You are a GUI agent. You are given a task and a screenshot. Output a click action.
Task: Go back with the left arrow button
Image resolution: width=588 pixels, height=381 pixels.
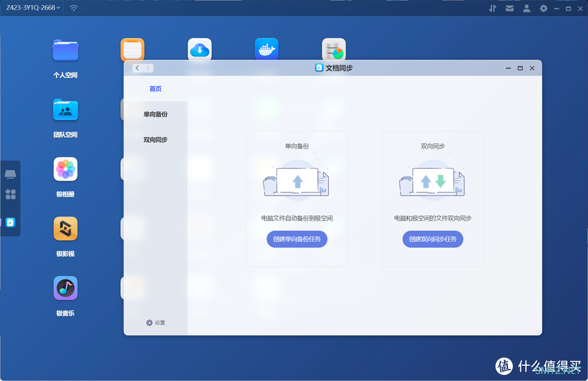(138, 68)
